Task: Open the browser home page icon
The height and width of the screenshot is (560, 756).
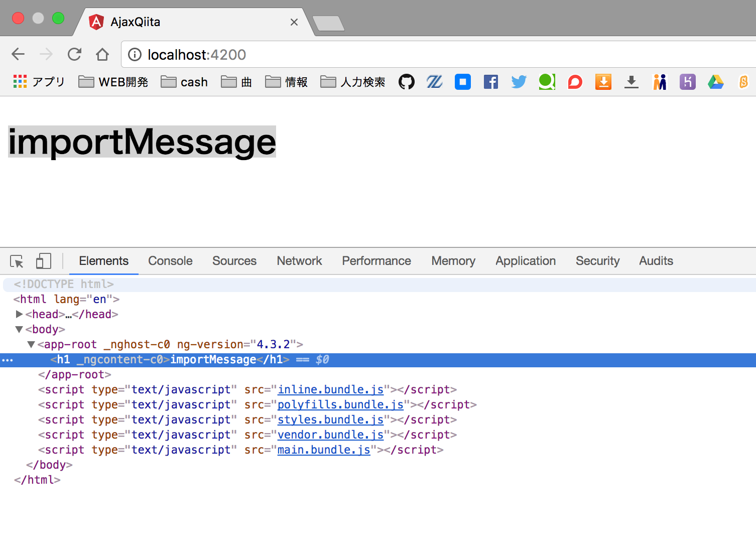Action: click(102, 54)
